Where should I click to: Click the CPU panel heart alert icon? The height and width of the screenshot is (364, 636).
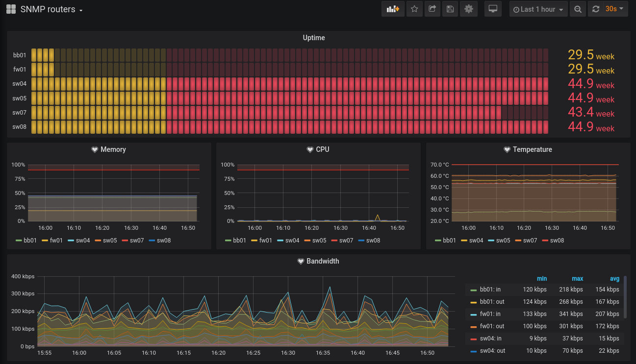(x=310, y=149)
